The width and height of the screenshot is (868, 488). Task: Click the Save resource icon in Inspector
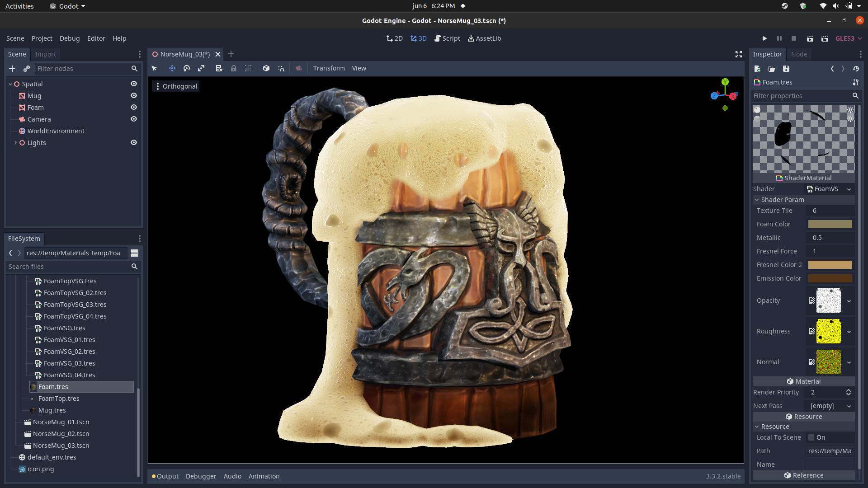click(x=786, y=69)
